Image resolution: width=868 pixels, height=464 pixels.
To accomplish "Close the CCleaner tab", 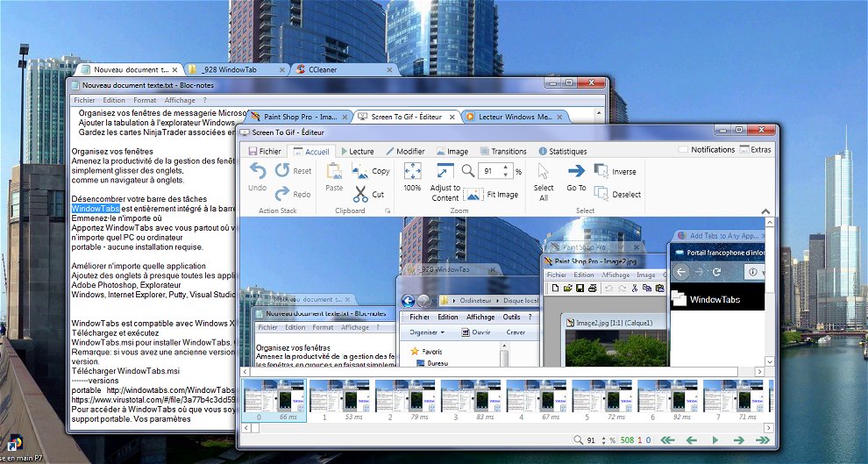I will coord(390,70).
